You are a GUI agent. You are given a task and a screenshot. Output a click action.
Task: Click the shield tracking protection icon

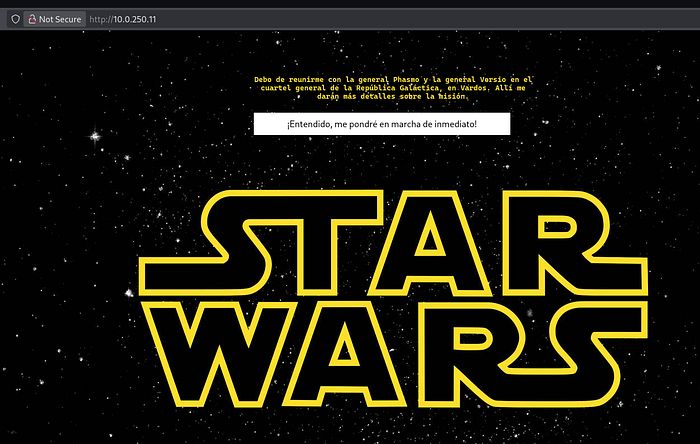click(x=16, y=19)
